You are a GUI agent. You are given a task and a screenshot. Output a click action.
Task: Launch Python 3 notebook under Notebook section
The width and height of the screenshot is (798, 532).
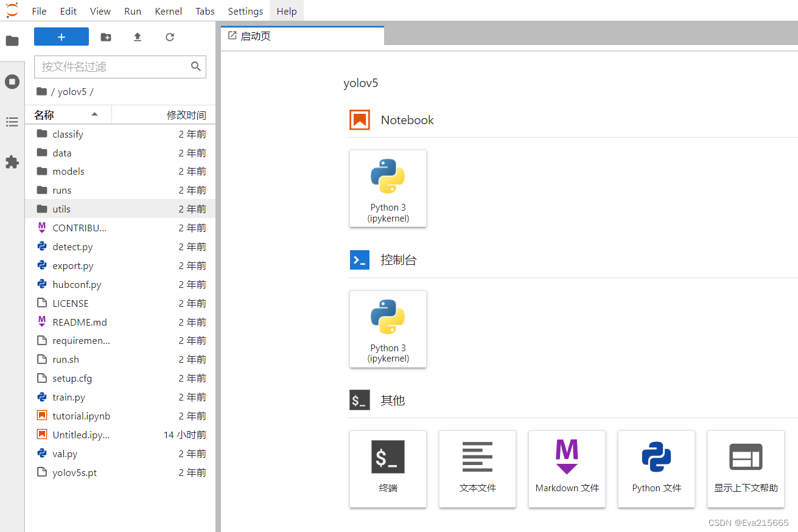[388, 189]
